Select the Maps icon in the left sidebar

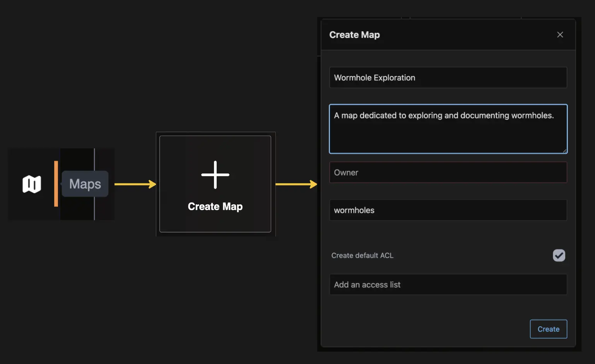coord(32,184)
